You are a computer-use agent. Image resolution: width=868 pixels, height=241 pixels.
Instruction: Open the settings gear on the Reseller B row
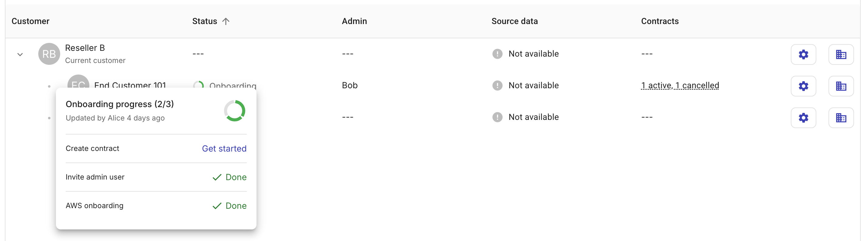[804, 54]
